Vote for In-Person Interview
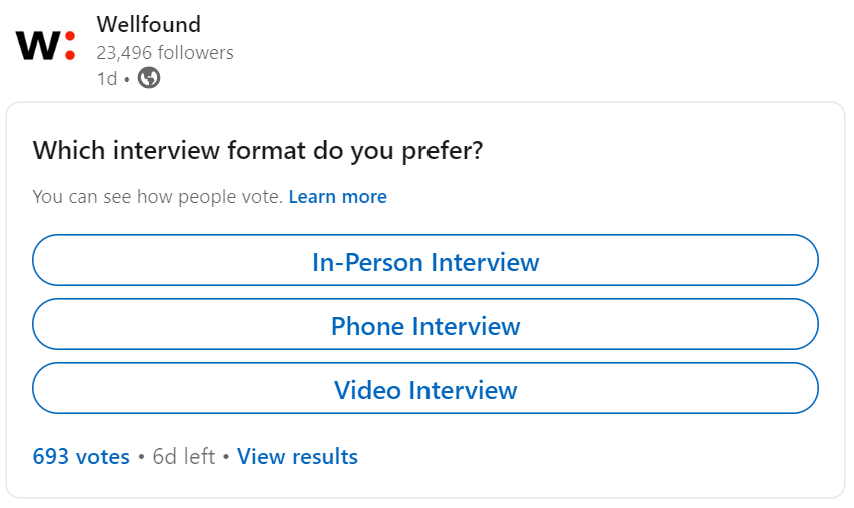854x508 pixels. (x=425, y=260)
